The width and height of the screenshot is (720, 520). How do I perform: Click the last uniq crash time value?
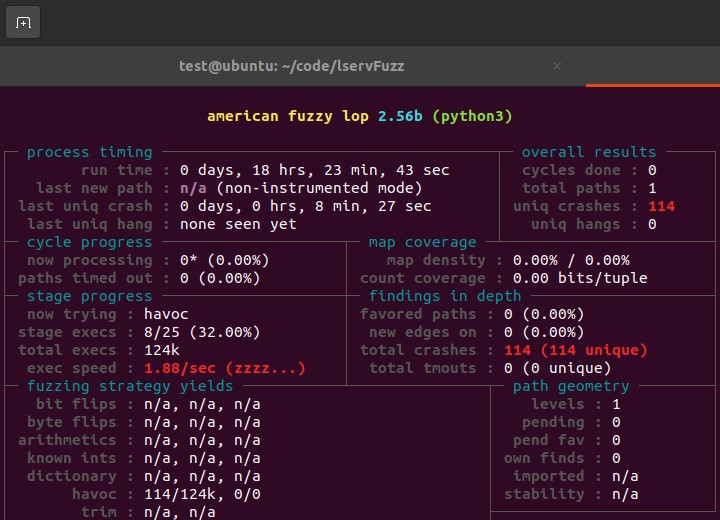tap(305, 206)
